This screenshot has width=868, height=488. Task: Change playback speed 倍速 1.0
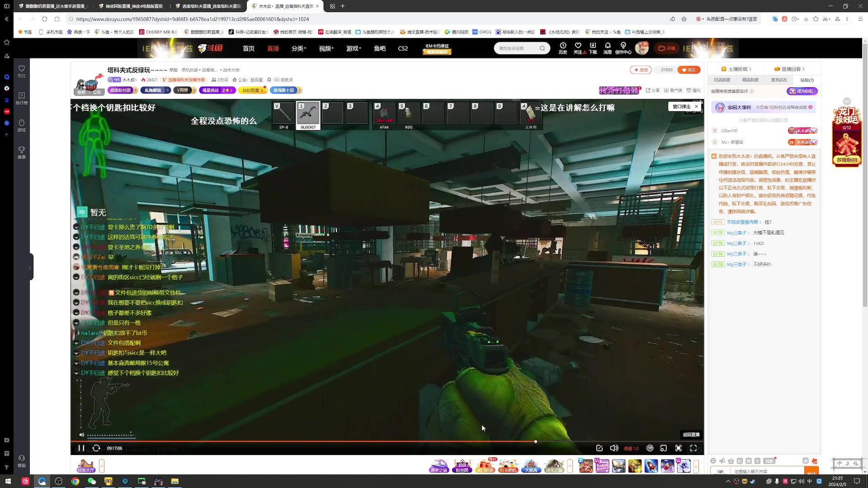point(631,449)
